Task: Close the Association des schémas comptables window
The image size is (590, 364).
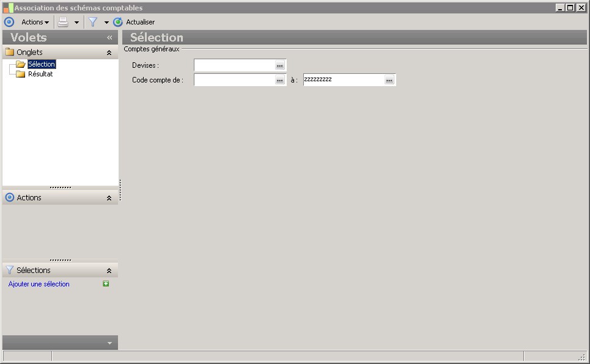Action: (x=581, y=7)
